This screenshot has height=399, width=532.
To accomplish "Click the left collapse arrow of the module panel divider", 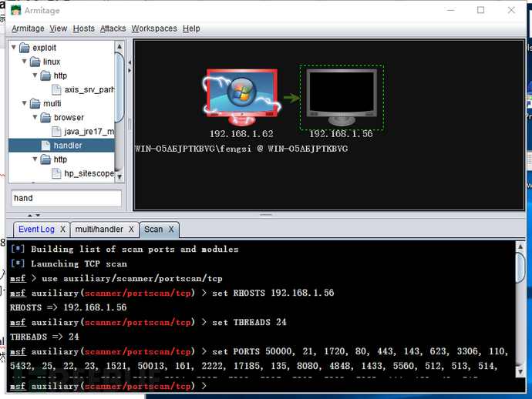I will click(x=130, y=62).
